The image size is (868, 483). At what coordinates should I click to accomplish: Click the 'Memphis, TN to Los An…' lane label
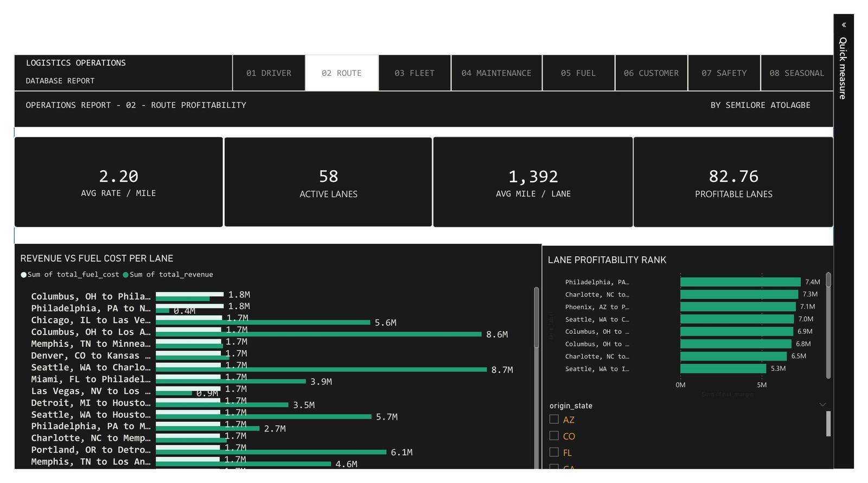point(91,462)
